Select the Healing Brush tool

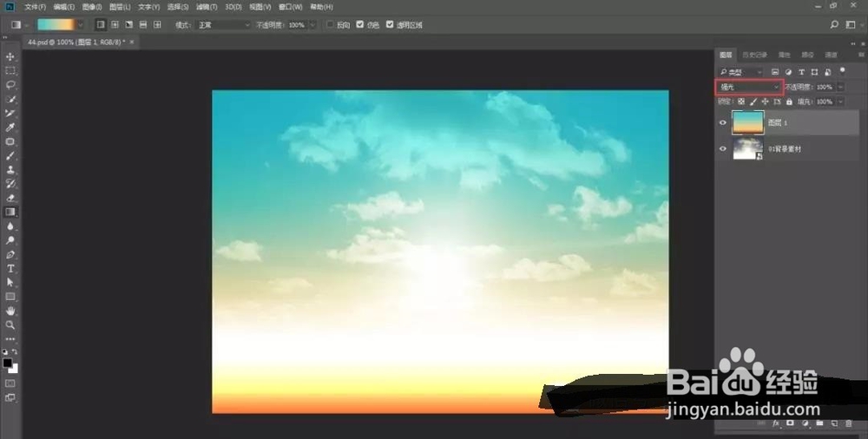[10, 141]
